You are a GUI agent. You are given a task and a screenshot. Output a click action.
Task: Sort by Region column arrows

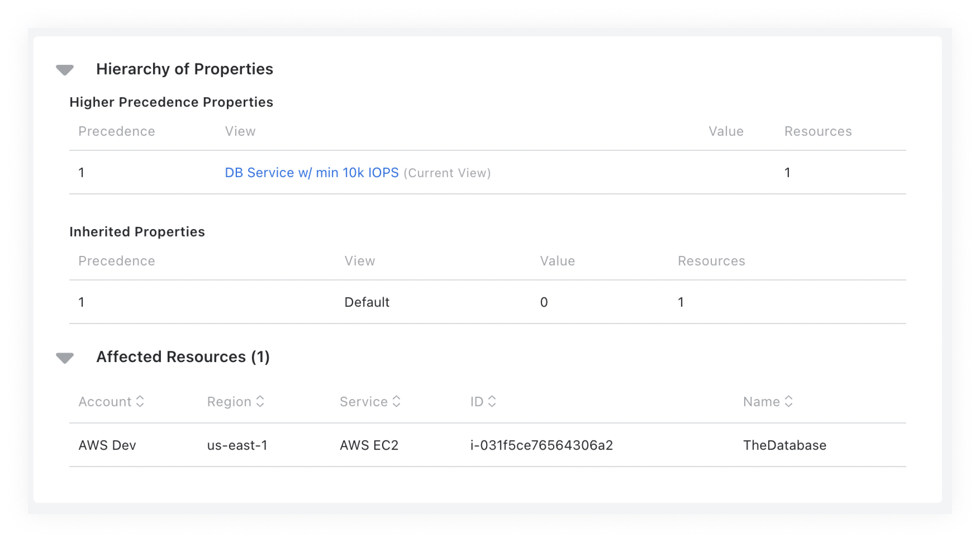260,401
